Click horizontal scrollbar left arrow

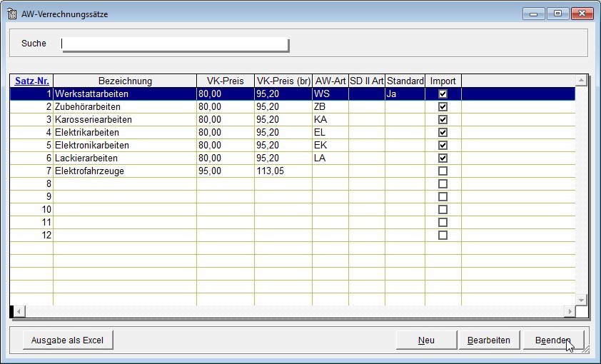click(x=19, y=311)
